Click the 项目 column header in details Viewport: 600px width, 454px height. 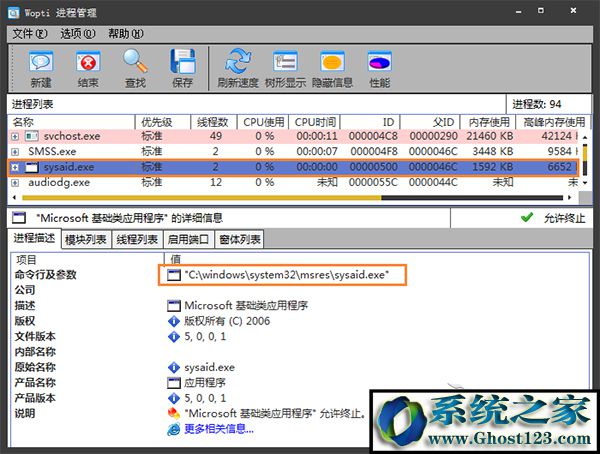pos(87,260)
